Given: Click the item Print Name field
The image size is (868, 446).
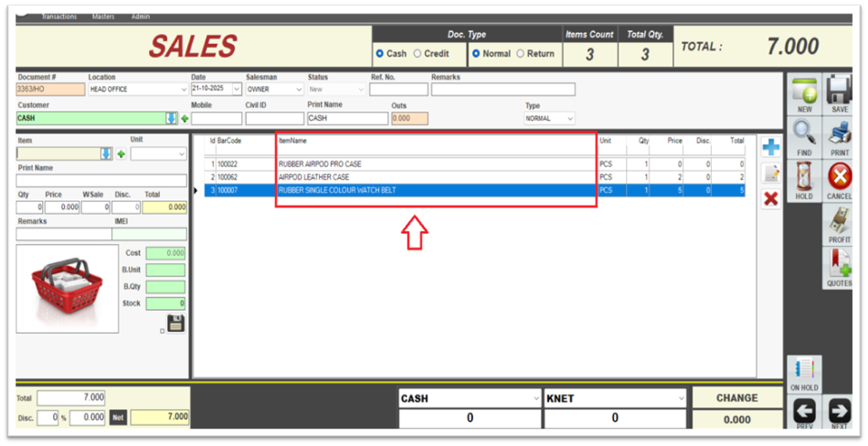Looking at the screenshot, I should (x=101, y=181).
